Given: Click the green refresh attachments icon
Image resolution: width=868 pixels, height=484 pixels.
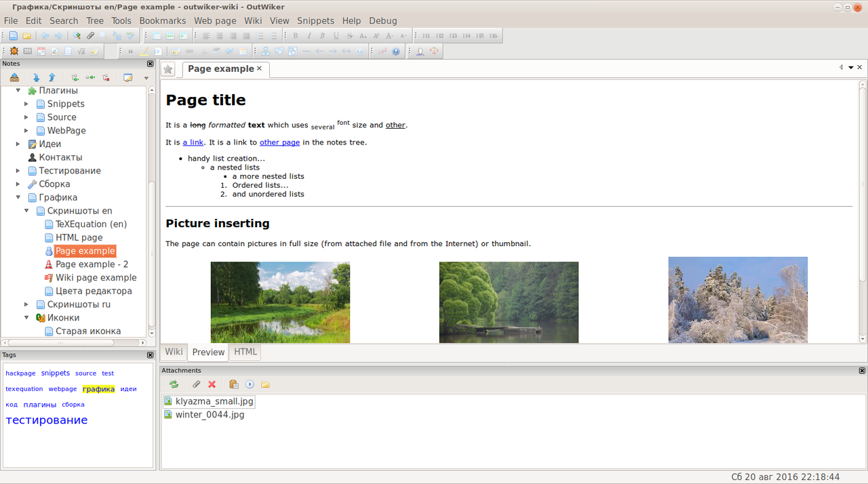Looking at the screenshot, I should click(x=174, y=384).
